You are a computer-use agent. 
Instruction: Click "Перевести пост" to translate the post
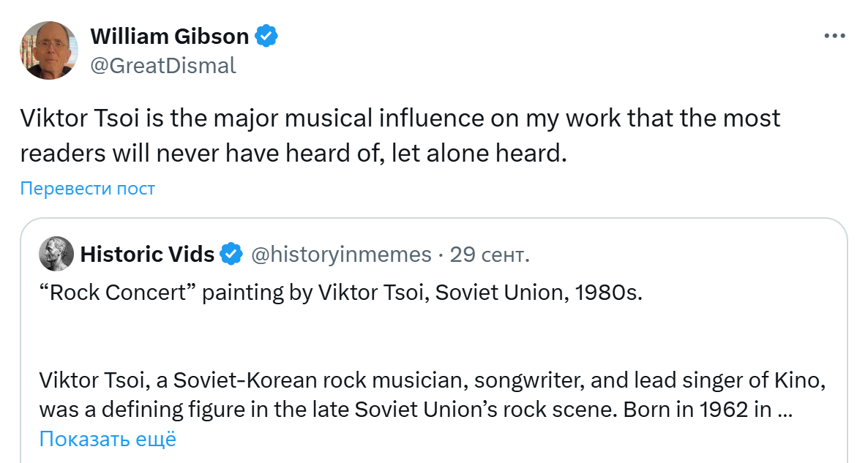click(x=88, y=188)
